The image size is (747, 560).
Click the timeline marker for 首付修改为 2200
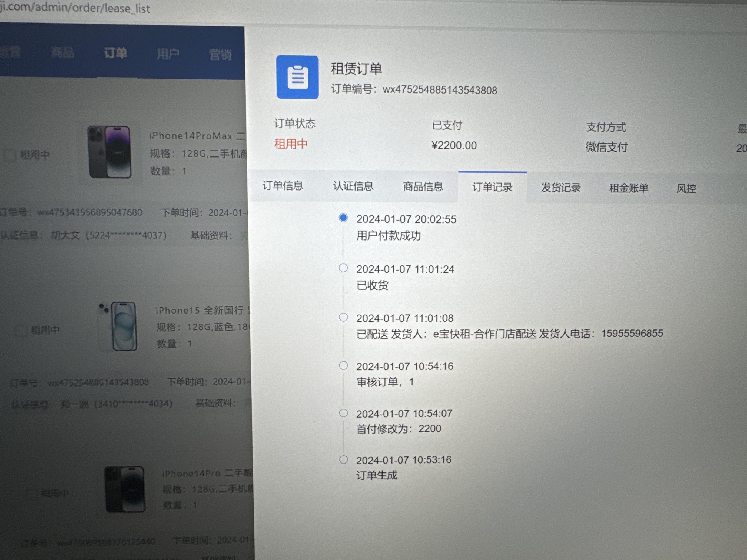coord(343,413)
